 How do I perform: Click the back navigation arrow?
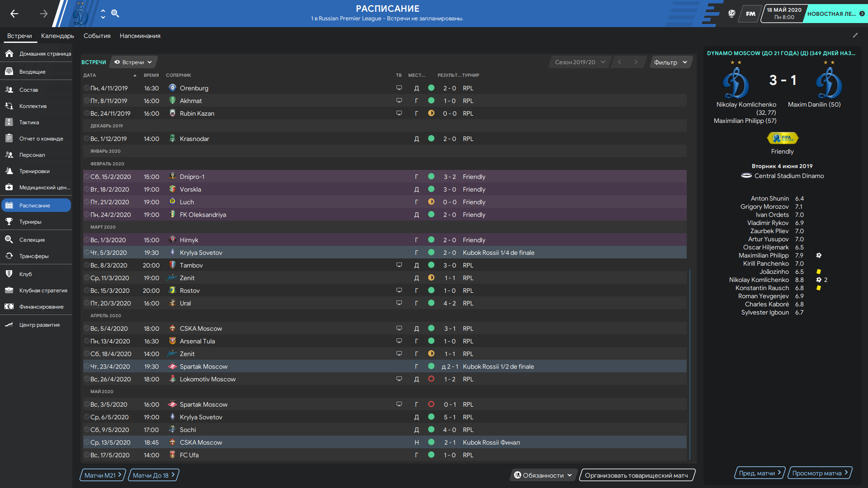(x=14, y=14)
